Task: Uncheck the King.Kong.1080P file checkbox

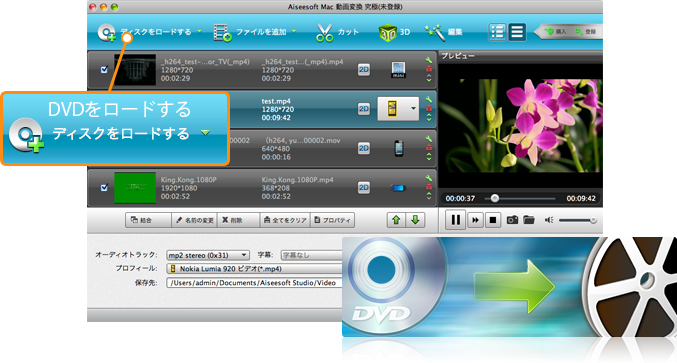Action: [104, 187]
